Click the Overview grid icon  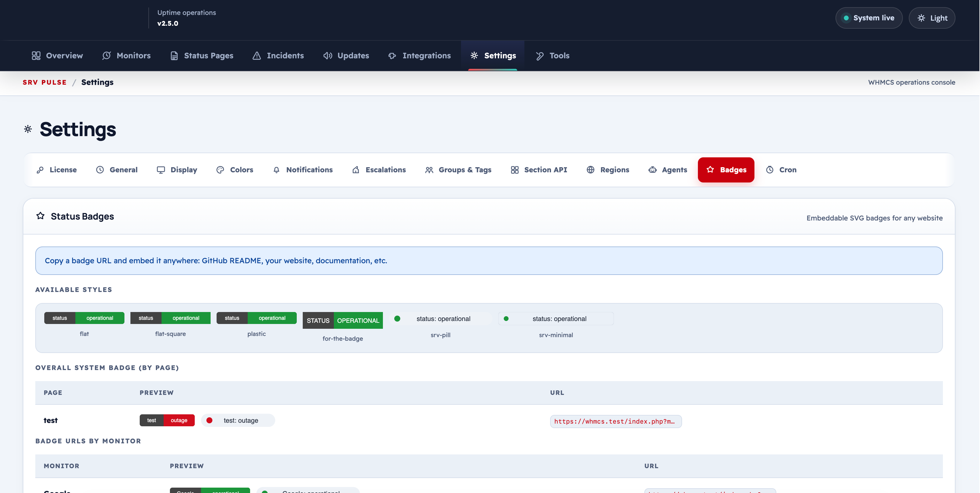(36, 56)
